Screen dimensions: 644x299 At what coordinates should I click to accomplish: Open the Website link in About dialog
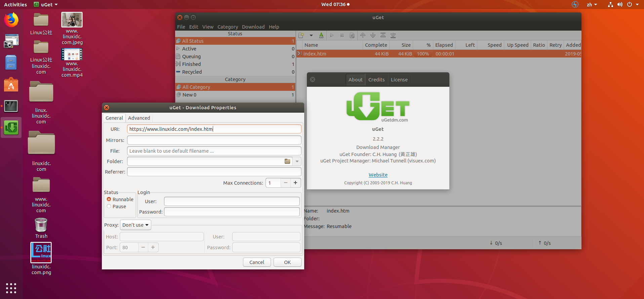[x=378, y=175]
